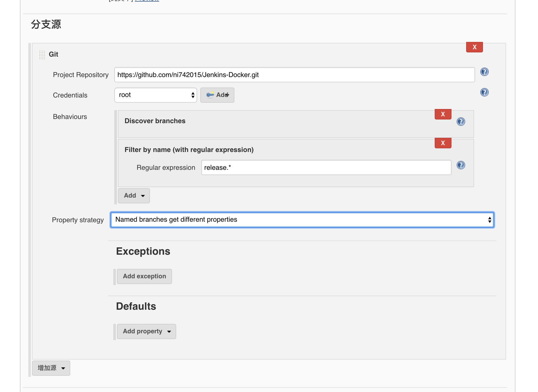538x392 pixels.
Task: Open the Project Repository help icon
Action: [x=484, y=72]
